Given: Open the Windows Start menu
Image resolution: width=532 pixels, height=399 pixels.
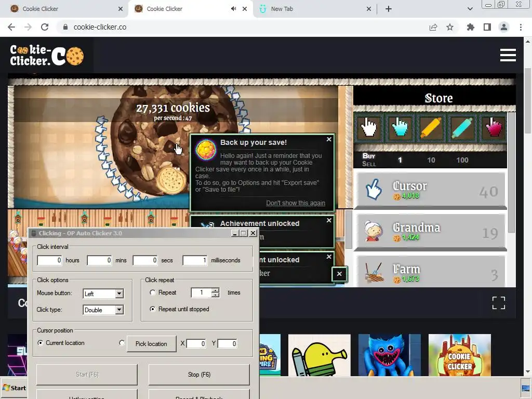Looking at the screenshot, I should (x=14, y=388).
